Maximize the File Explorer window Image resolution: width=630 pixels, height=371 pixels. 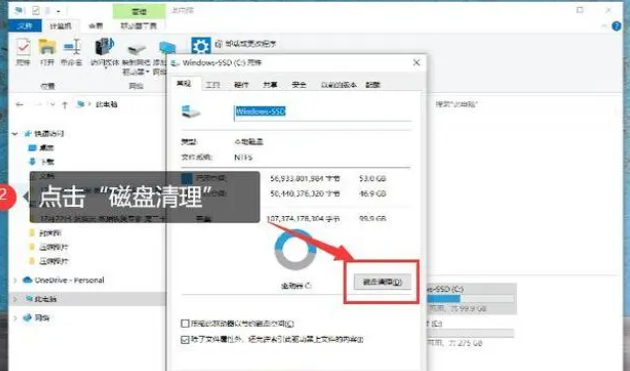(580, 10)
